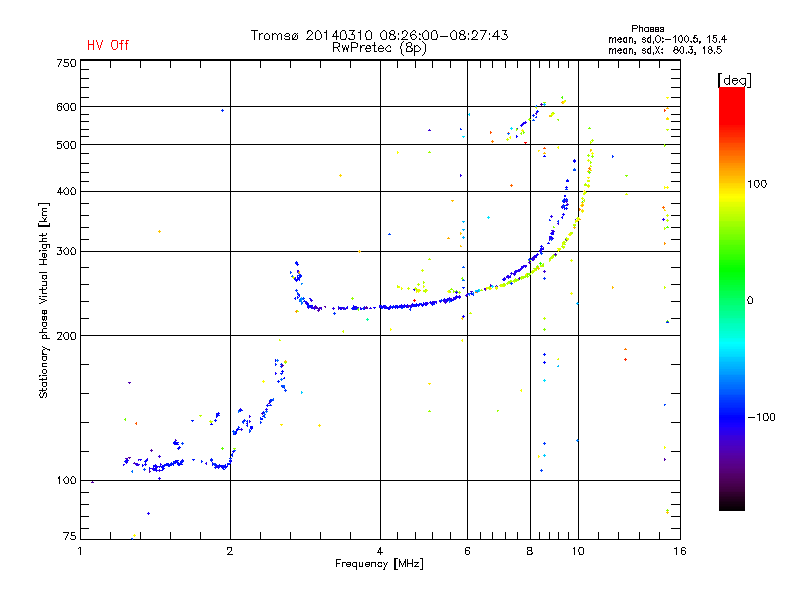Click the '500' height axis tick label

point(66,145)
